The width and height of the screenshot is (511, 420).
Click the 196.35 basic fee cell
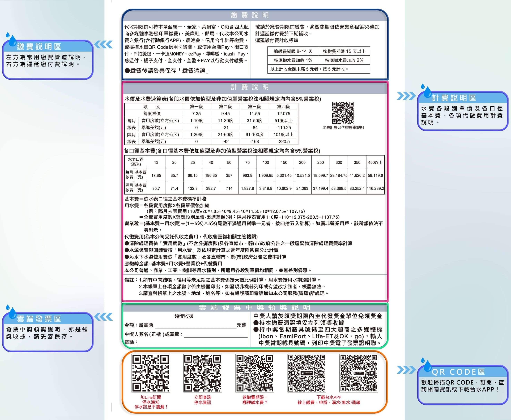click(211, 175)
